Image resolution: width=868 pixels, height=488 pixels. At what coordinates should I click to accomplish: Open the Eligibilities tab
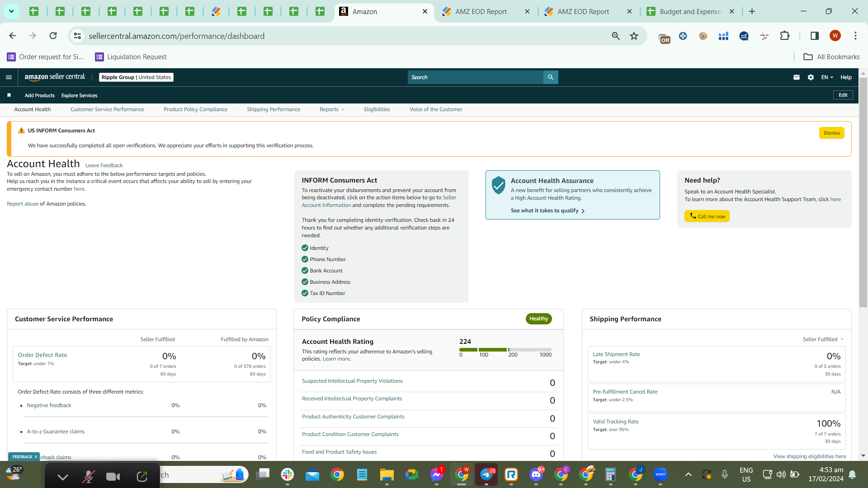pos(377,109)
